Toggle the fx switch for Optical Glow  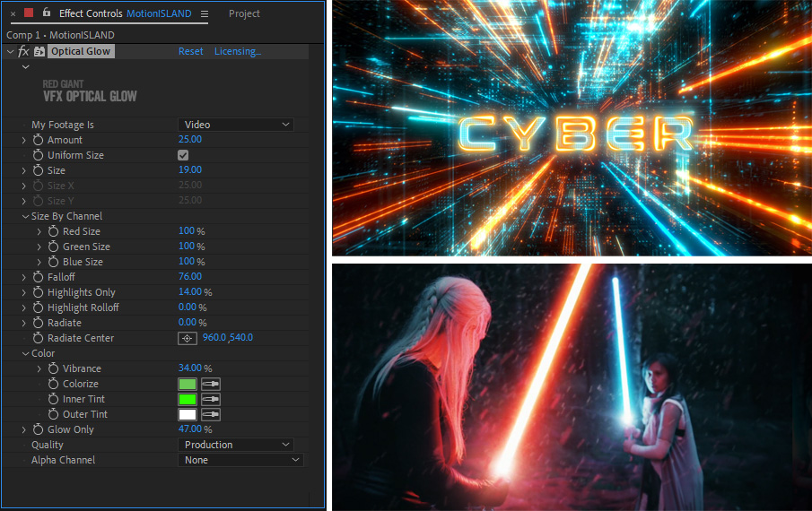(x=24, y=51)
